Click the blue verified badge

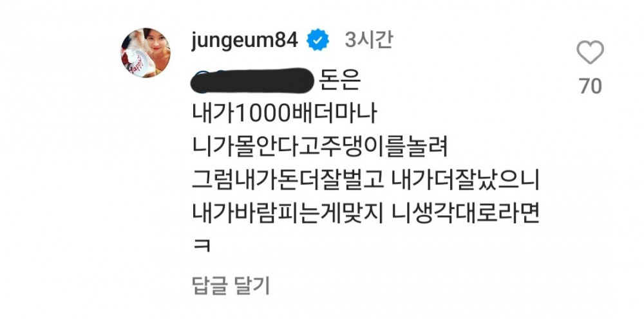318,40
